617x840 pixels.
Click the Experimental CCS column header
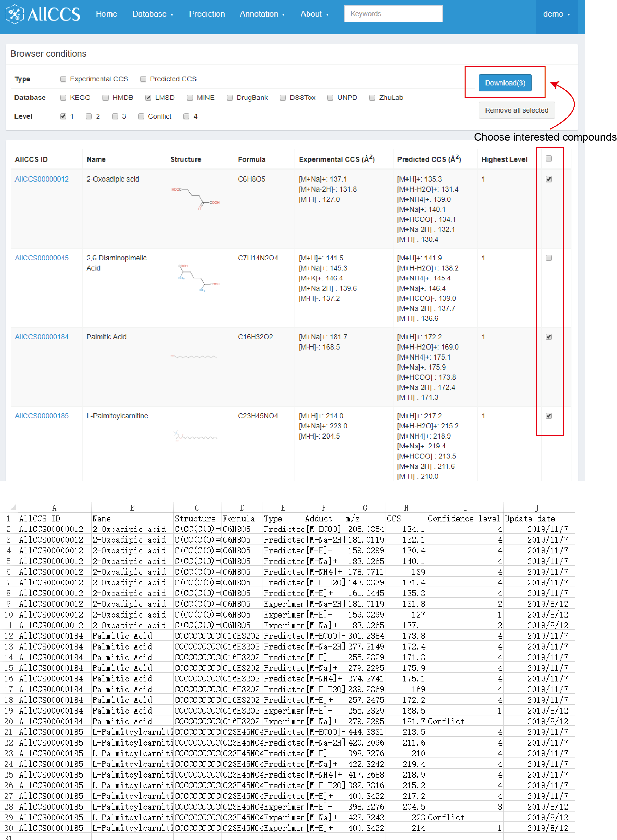337,159
